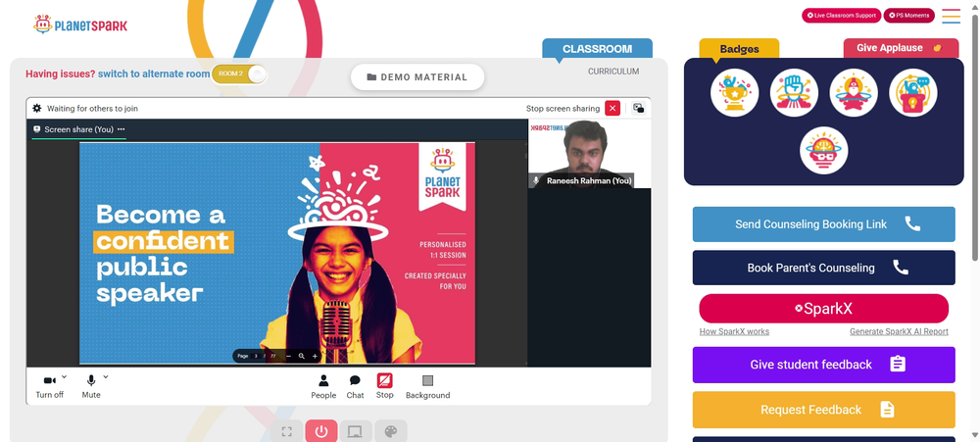Image resolution: width=980 pixels, height=442 pixels.
Task: Open PS Moments
Action: pyautogui.click(x=908, y=15)
